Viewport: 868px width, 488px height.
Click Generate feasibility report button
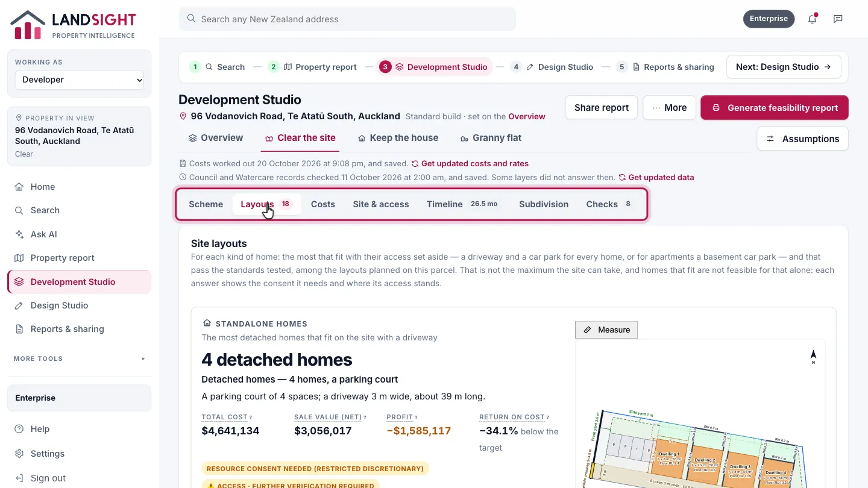click(775, 108)
